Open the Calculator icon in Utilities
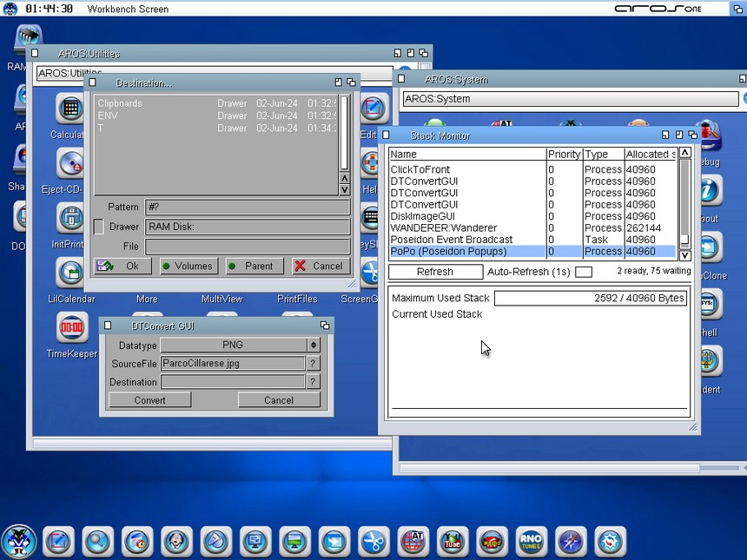 pos(70,109)
